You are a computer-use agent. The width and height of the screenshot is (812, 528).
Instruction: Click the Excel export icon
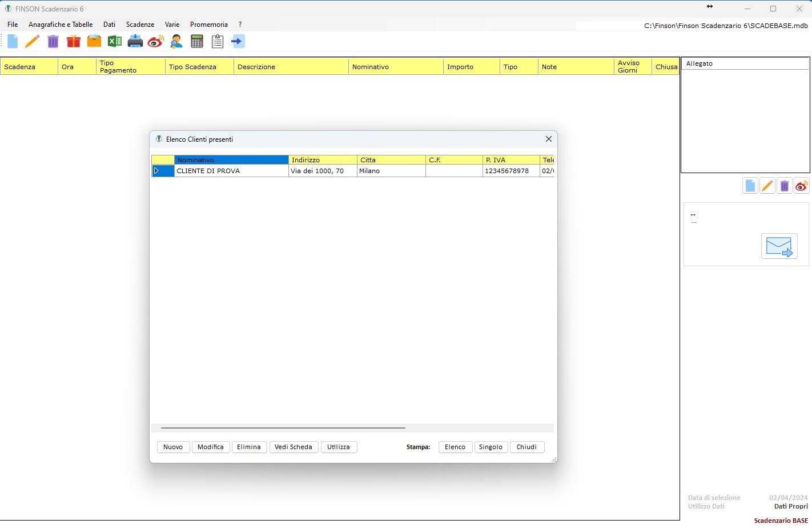point(115,41)
